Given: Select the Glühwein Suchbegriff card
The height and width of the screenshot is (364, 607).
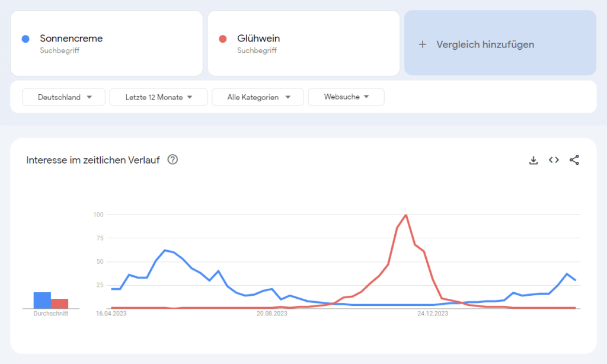Looking at the screenshot, I should click(x=303, y=43).
